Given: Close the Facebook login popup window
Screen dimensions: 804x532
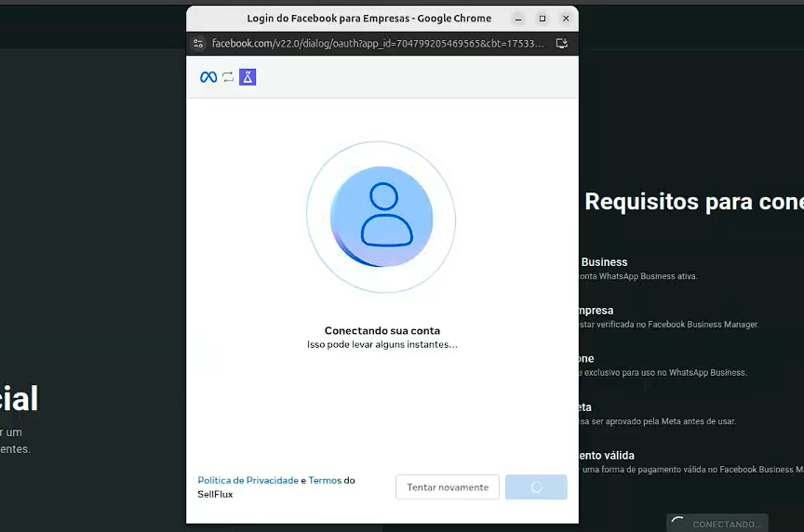Looking at the screenshot, I should coord(566,19).
